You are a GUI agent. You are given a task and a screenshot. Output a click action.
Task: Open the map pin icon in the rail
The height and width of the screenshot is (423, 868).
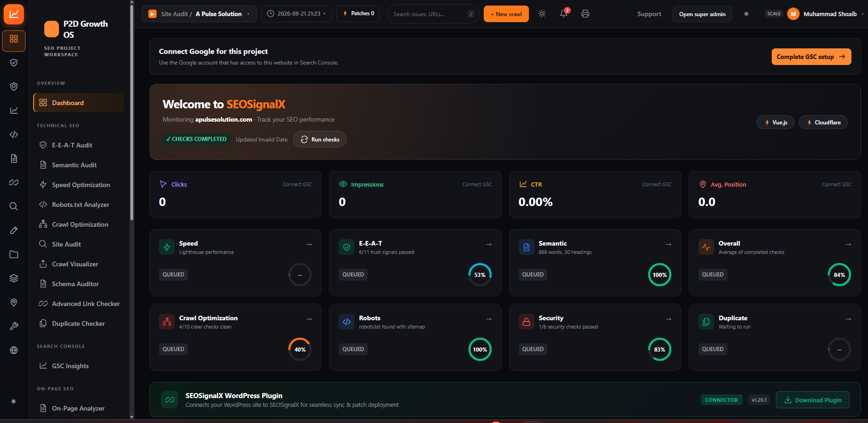pos(14,302)
